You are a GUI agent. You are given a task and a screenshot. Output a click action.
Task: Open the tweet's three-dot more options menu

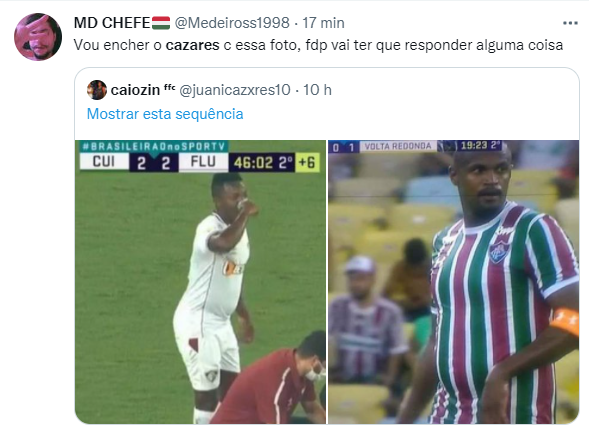coord(570,23)
